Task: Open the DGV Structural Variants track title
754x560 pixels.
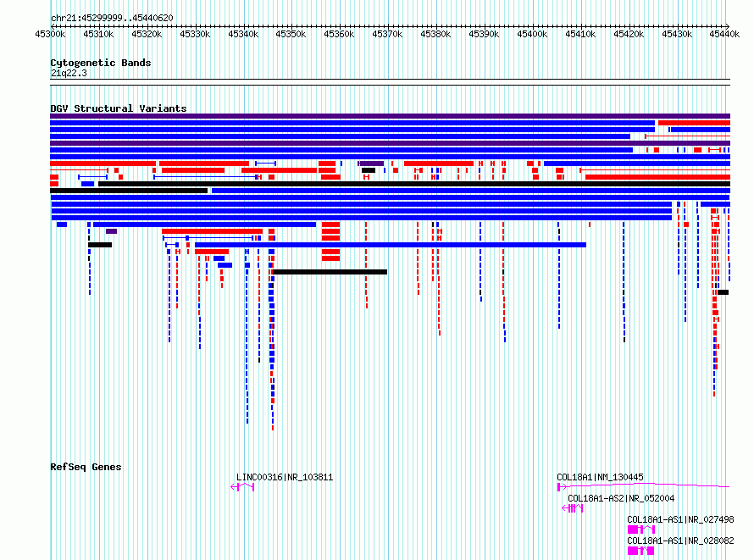Action: [x=119, y=108]
